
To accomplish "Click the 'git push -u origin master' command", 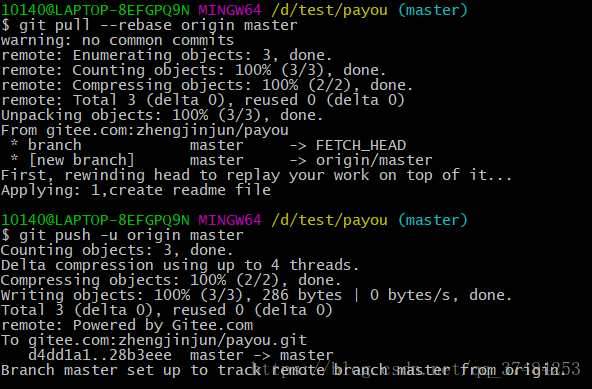I will (x=123, y=235).
